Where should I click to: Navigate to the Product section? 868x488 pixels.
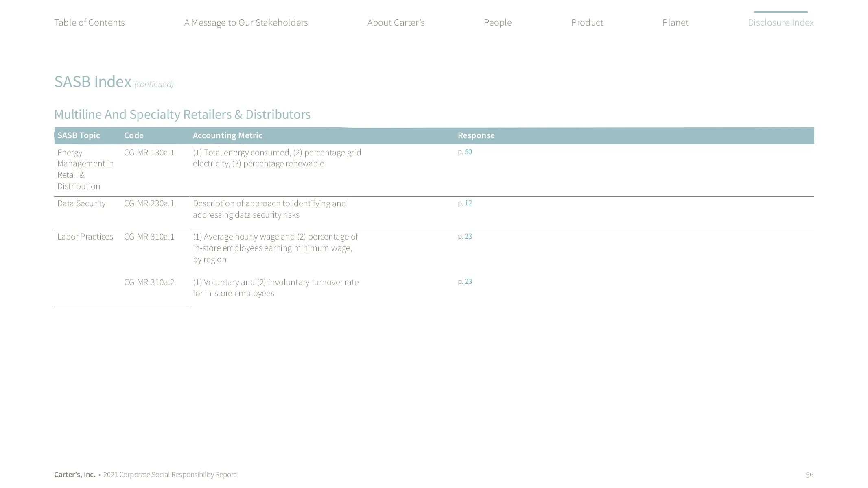(x=587, y=22)
